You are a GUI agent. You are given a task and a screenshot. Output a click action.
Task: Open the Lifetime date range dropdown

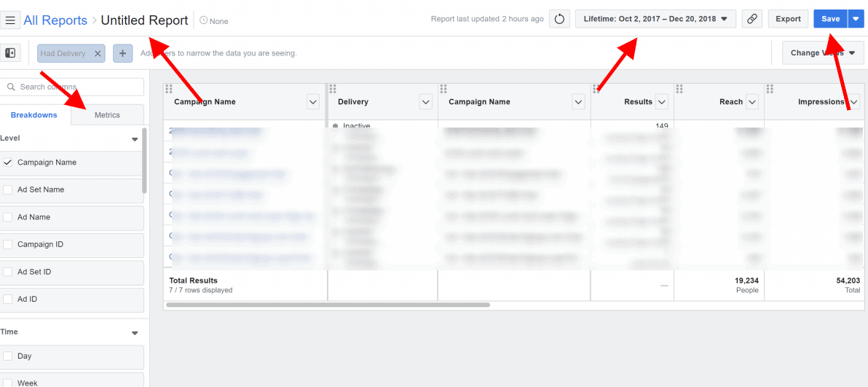656,19
